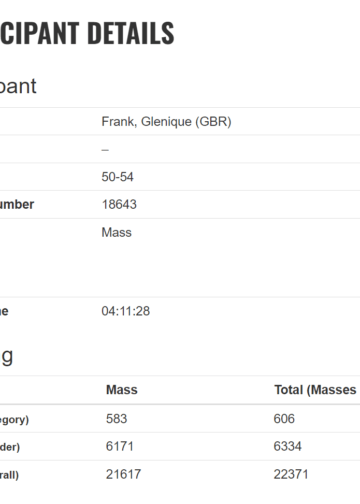Click the runner number row label
Screen dimensions: 360x504
tap(17, 204)
